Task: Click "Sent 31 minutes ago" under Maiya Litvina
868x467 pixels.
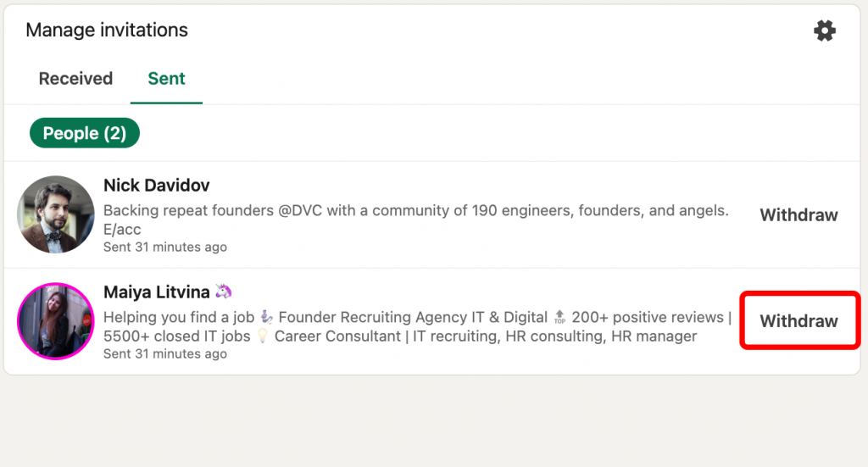Action: coord(165,354)
